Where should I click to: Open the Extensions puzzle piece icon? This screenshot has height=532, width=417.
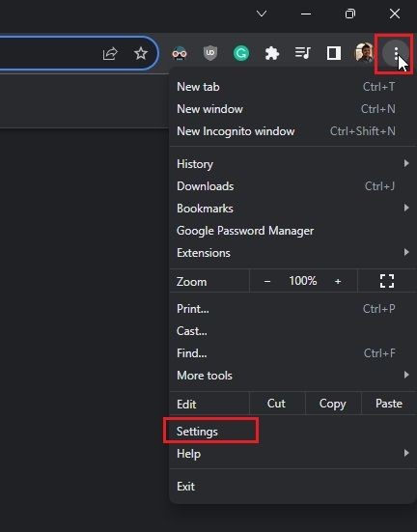272,53
